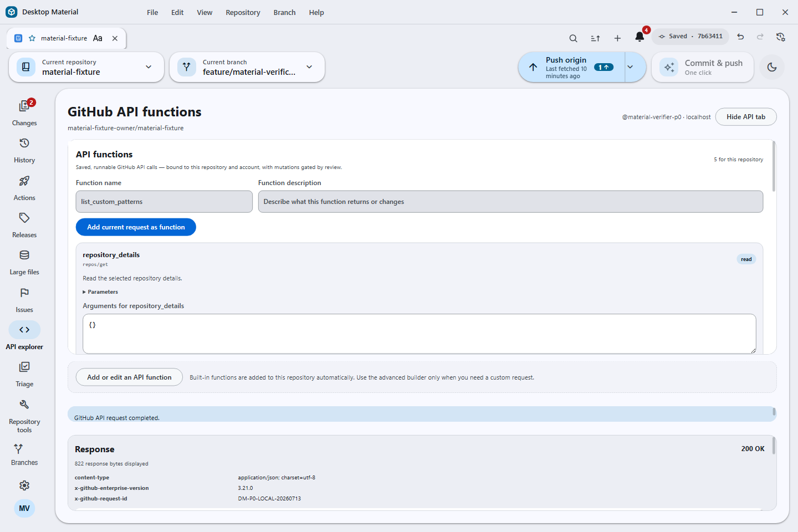Click the Desktop Material app logo
This screenshot has height=532, width=798.
pos(12,12)
